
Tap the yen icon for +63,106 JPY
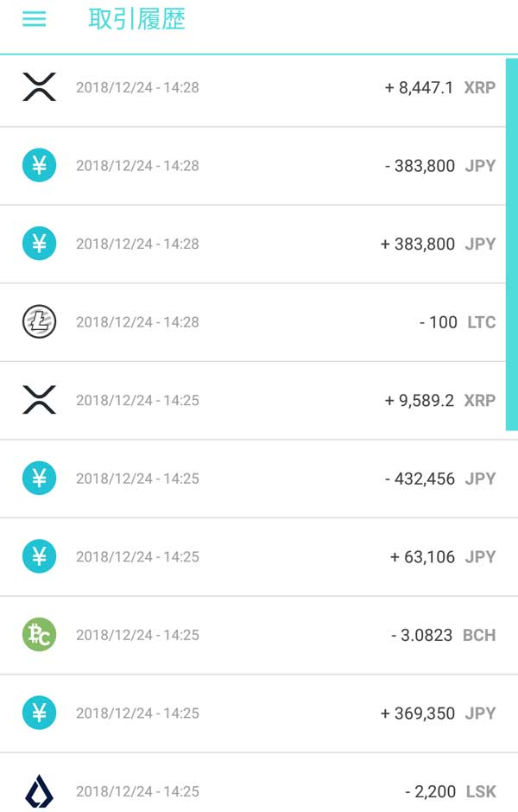39,556
